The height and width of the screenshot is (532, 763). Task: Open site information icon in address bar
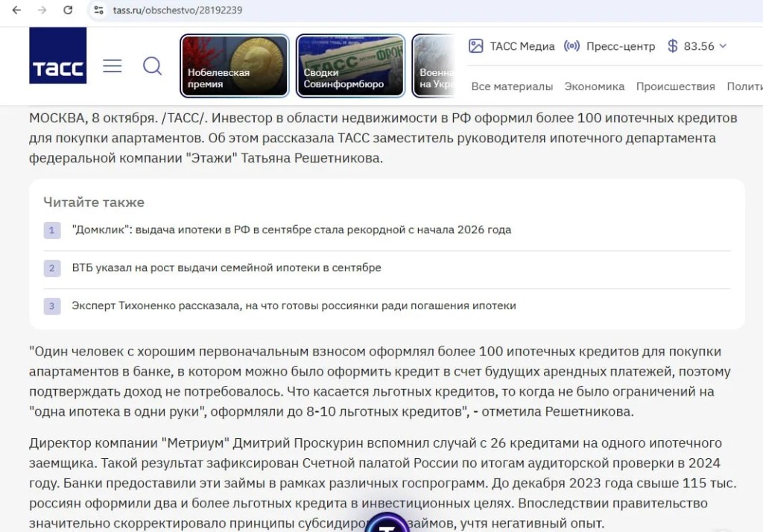pos(99,10)
